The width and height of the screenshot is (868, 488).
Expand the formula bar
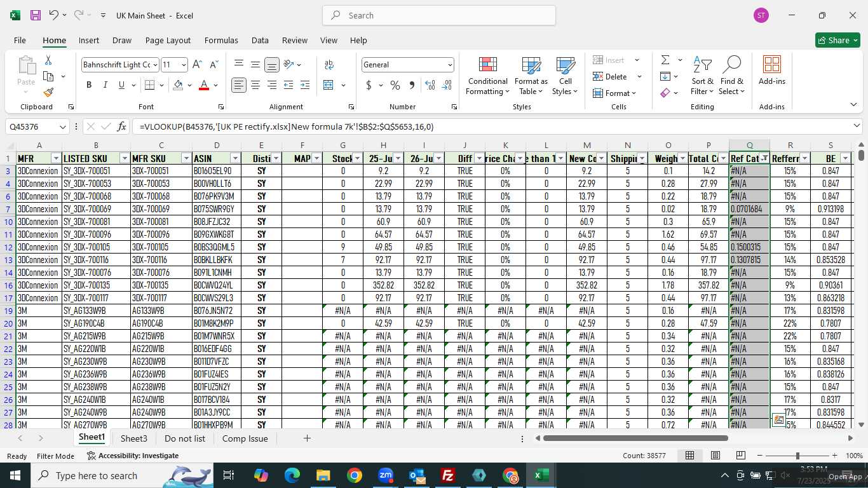pos(857,126)
